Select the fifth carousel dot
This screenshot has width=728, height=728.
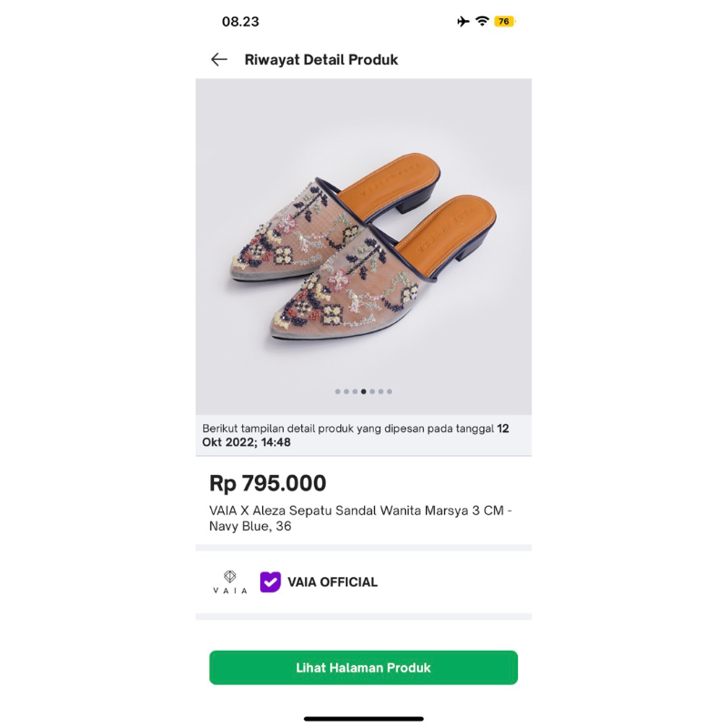pos(372,391)
